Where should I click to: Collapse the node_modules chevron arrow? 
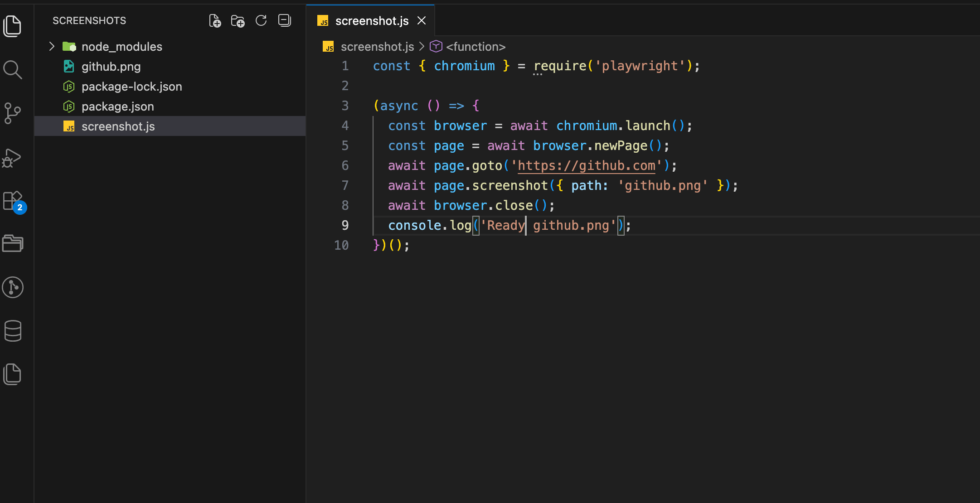coord(51,46)
